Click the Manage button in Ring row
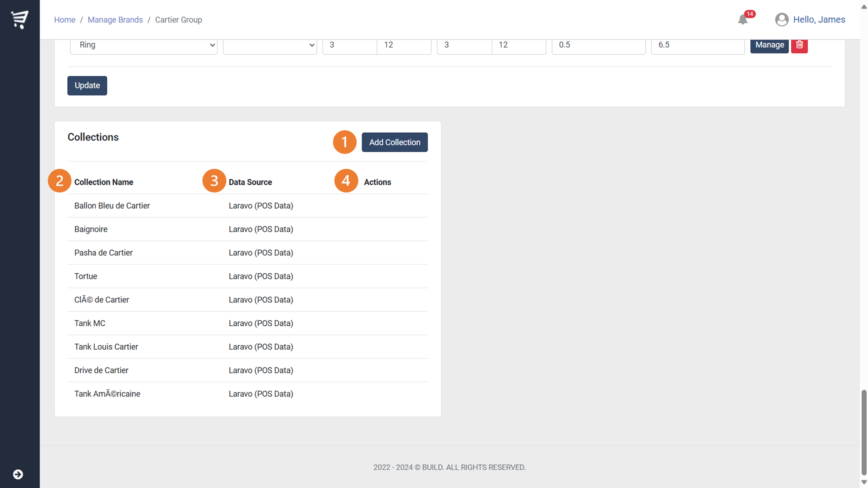868x488 pixels. [769, 45]
